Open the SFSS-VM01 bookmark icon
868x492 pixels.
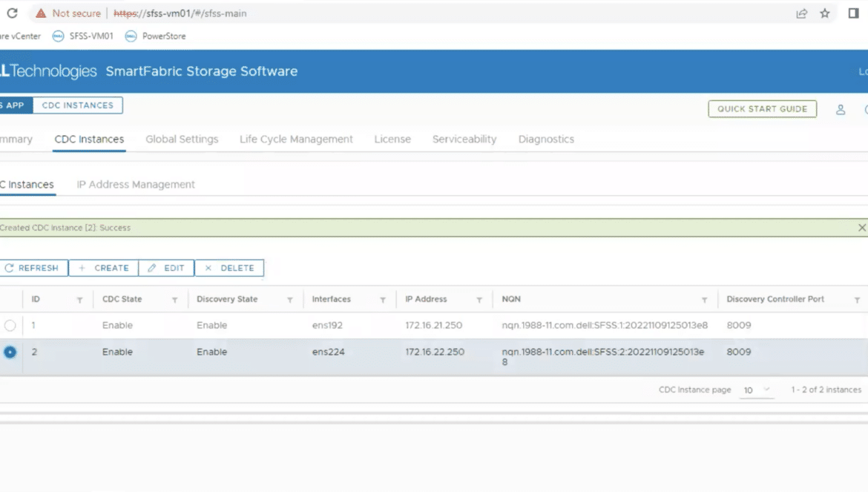coord(58,36)
